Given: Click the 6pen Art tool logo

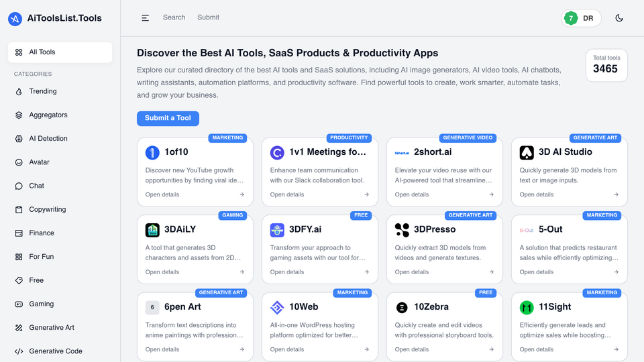Looking at the screenshot, I should pos(152,308).
